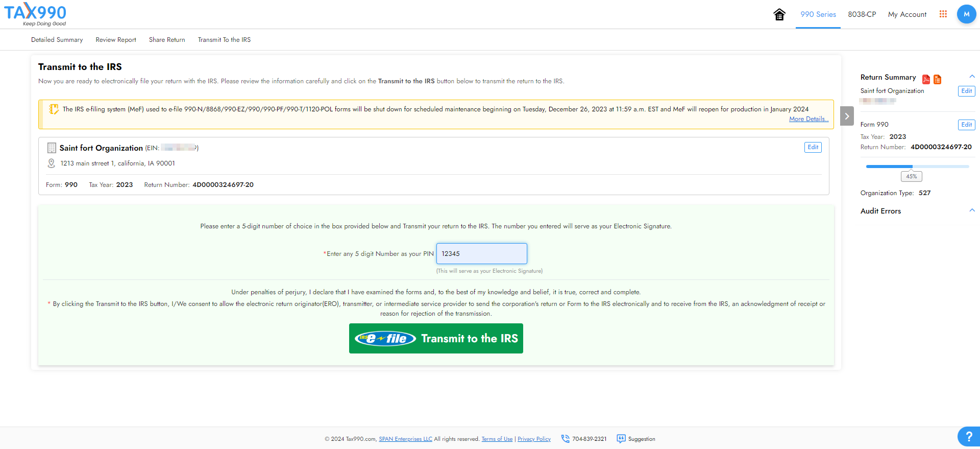Click the phone icon in footer
This screenshot has width=980, height=449.
point(565,439)
